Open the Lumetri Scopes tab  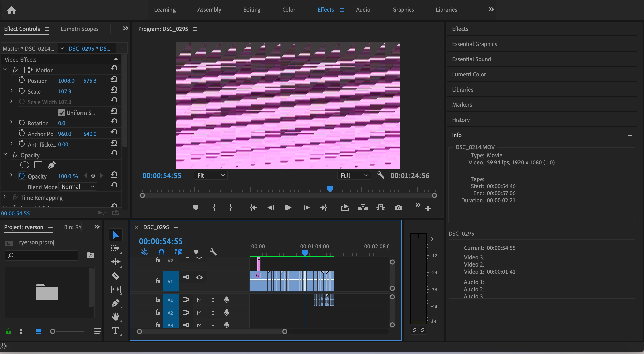click(x=80, y=29)
